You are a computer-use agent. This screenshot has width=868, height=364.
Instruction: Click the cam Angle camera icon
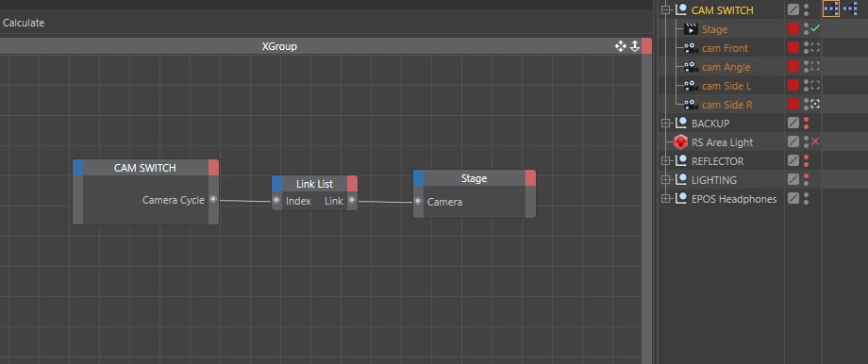tap(691, 67)
